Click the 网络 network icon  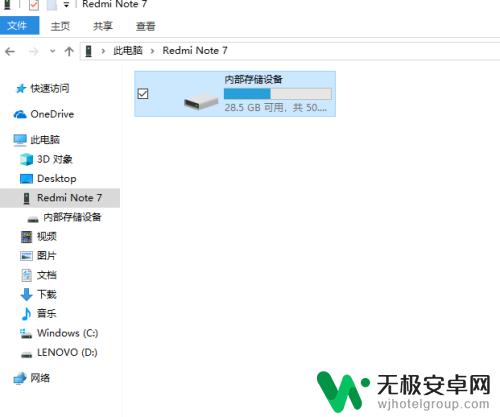(x=20, y=378)
